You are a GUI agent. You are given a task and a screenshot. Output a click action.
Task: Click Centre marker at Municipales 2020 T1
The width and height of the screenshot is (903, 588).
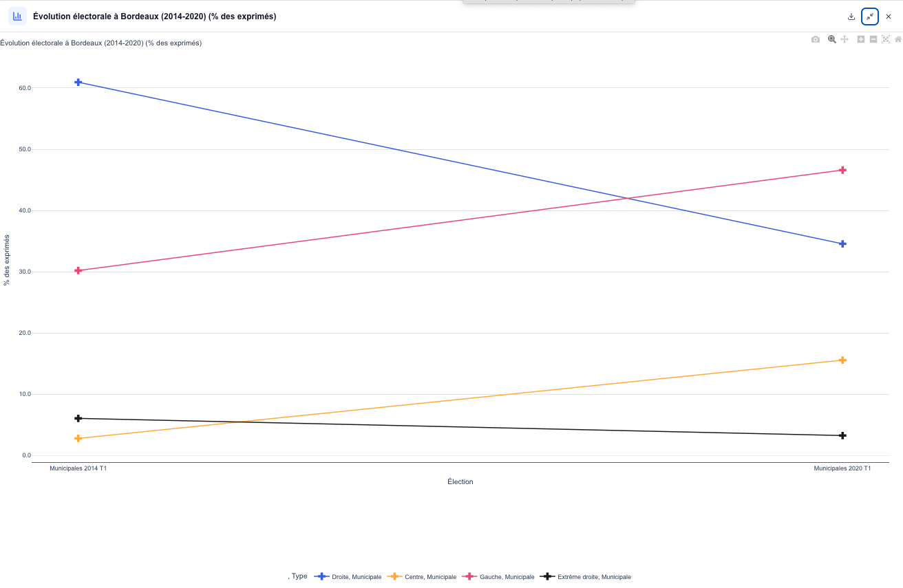(842, 360)
